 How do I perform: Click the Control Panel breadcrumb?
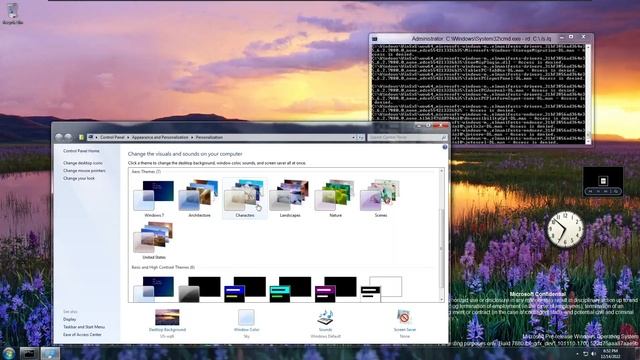click(112, 138)
